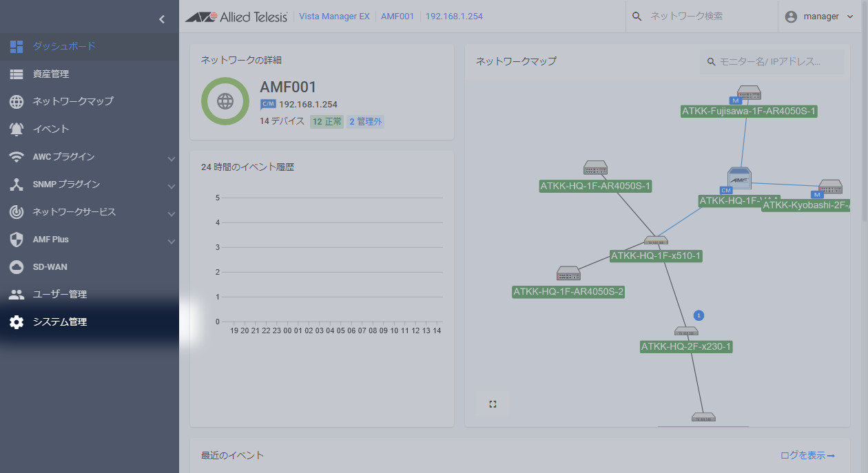Click the C/M badge beside 192.168.1.254

[x=268, y=105]
